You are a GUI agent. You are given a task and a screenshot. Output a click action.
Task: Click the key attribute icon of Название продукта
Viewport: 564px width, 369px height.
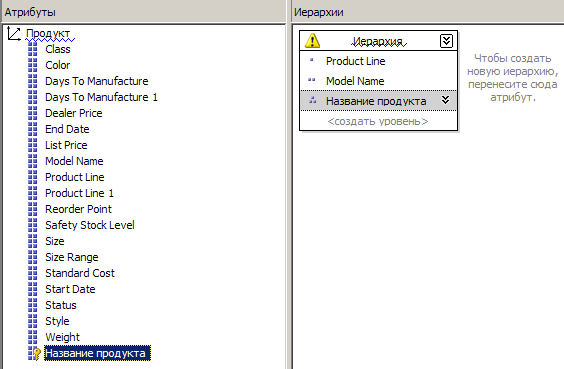coord(35,354)
